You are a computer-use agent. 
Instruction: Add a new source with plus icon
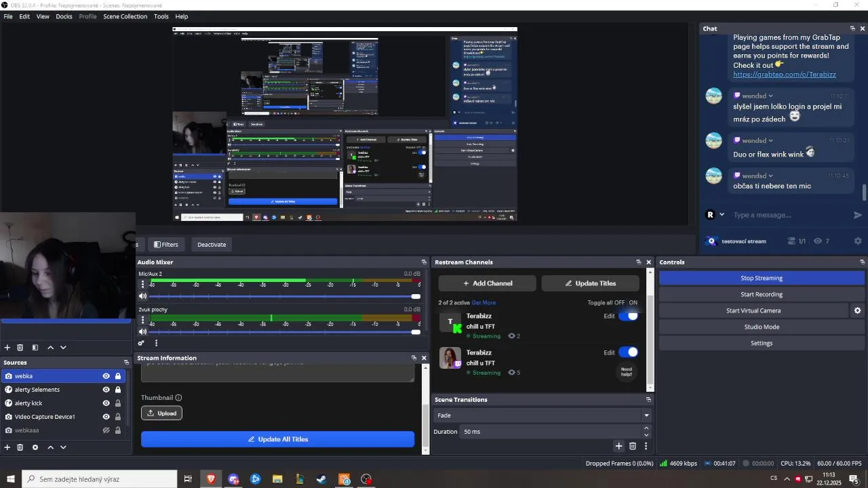pos(7,447)
